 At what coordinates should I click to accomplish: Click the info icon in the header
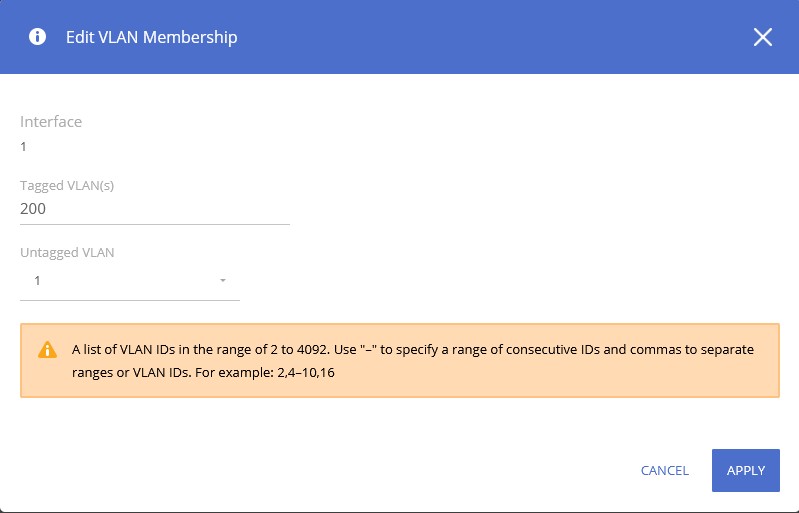pyautogui.click(x=38, y=37)
